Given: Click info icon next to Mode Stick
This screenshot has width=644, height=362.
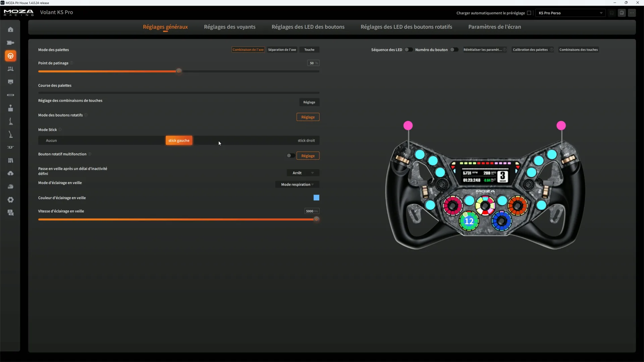Looking at the screenshot, I should 60,130.
